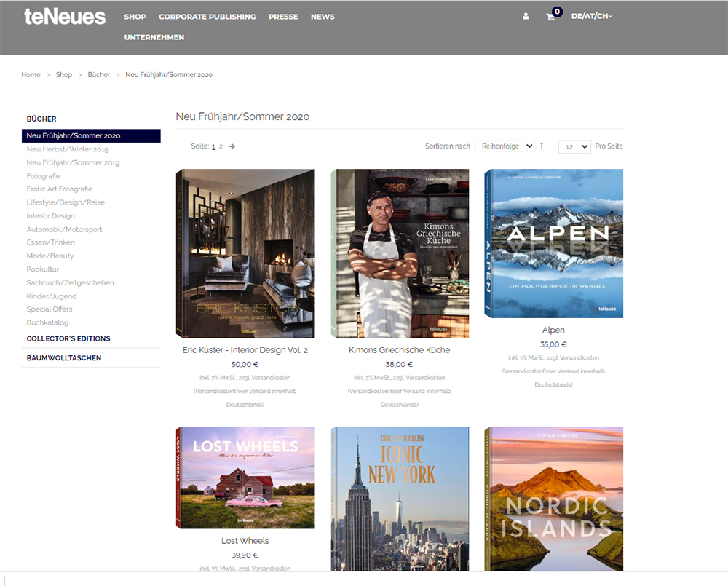The image size is (728, 586).
Task: Open Collector's Editions section
Action: 68,338
